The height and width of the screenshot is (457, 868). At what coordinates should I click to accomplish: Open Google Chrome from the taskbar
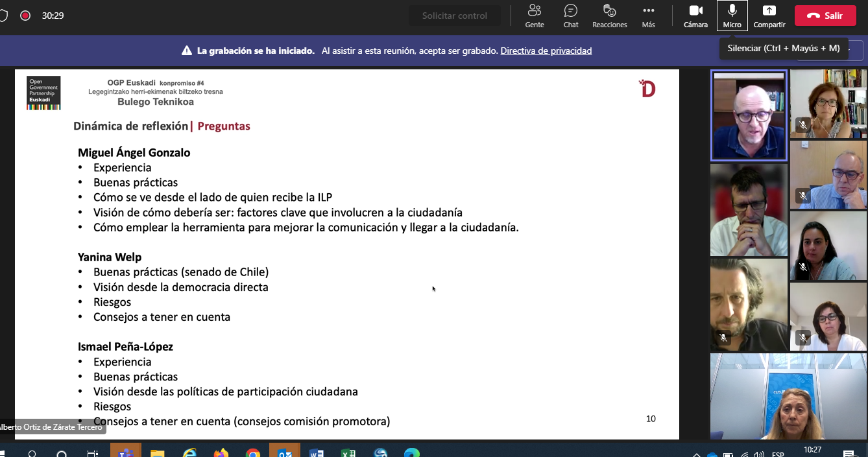pyautogui.click(x=253, y=452)
